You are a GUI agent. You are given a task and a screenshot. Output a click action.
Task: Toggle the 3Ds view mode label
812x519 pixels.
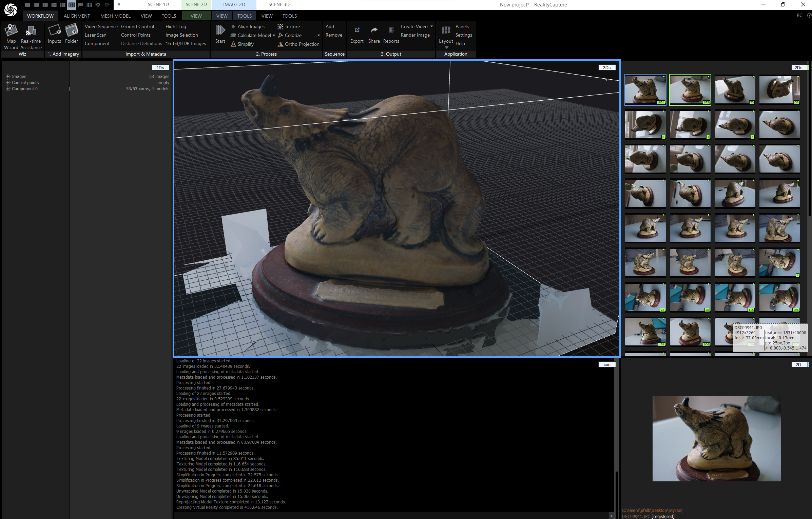tap(606, 67)
